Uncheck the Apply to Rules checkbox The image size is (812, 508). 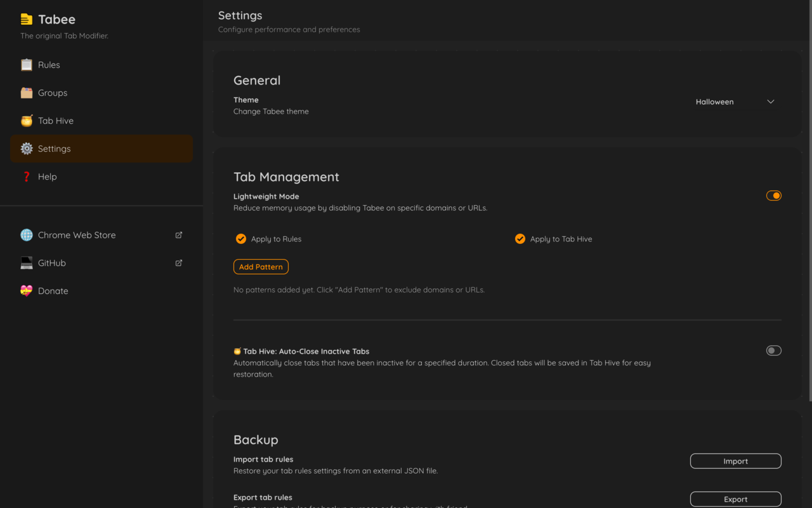pos(241,239)
